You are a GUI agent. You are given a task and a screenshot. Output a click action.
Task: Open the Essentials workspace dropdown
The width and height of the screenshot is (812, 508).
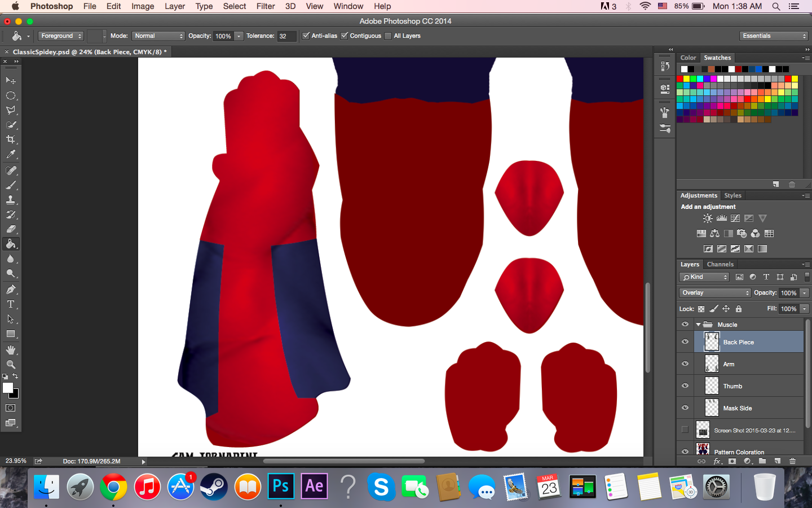coord(774,36)
